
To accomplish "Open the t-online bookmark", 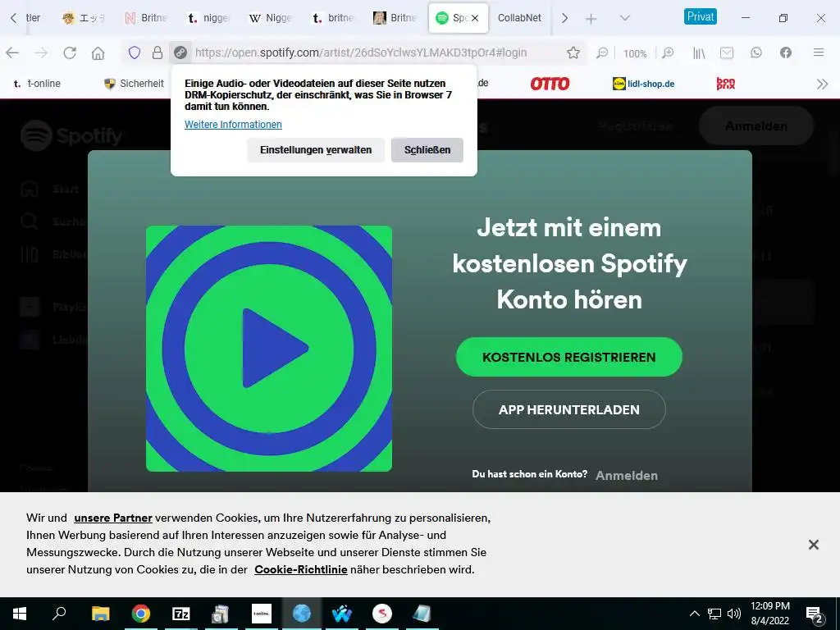I will (x=36, y=84).
